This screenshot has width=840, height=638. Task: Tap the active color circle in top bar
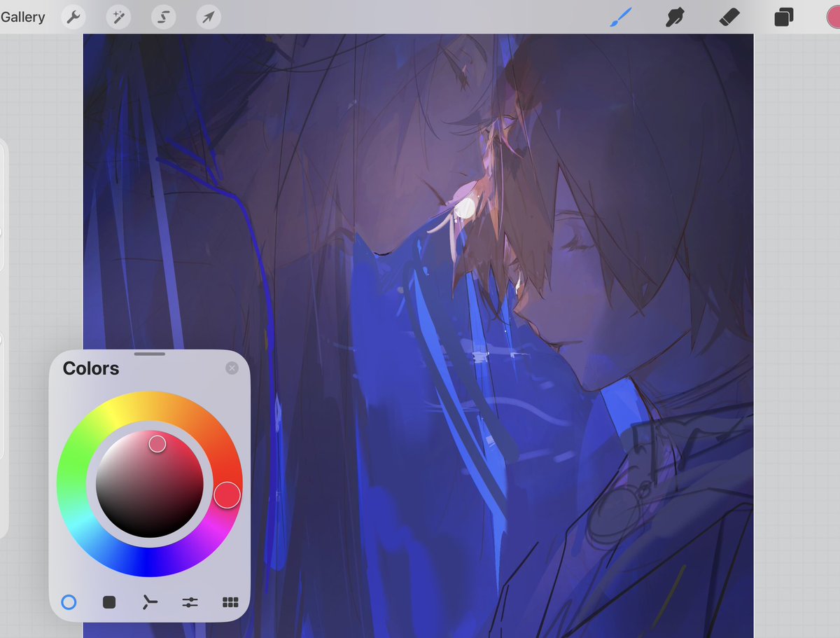click(x=834, y=17)
